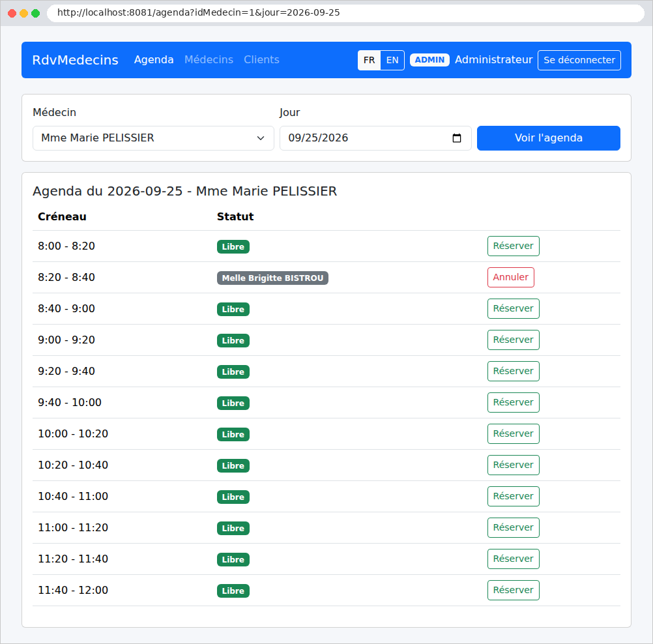Go to the Clients nav item
This screenshot has height=644, width=653.
point(261,59)
